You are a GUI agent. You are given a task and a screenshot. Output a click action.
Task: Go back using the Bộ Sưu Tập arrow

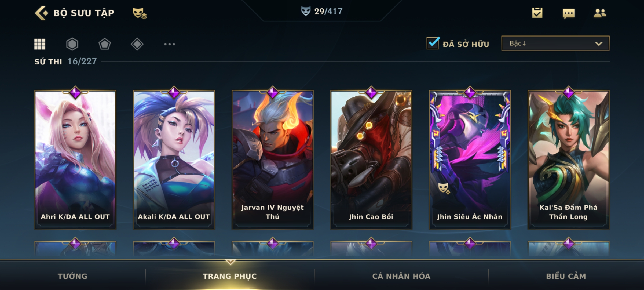point(41,13)
